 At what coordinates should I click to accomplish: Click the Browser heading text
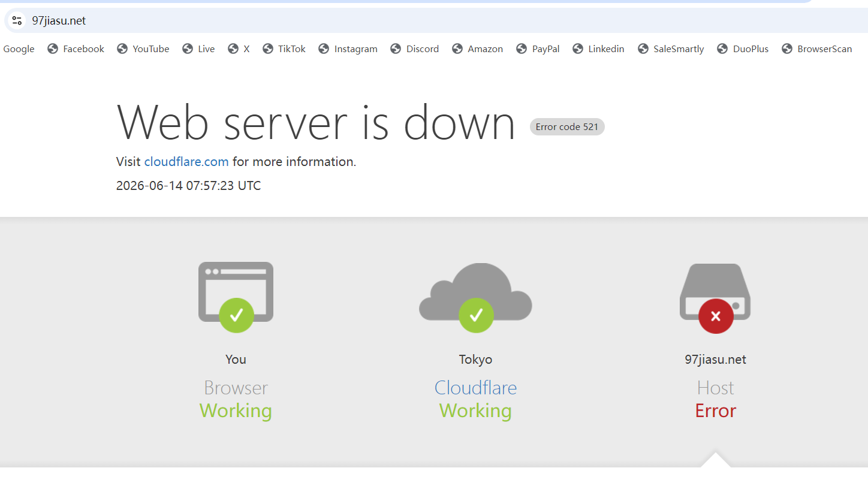point(236,388)
